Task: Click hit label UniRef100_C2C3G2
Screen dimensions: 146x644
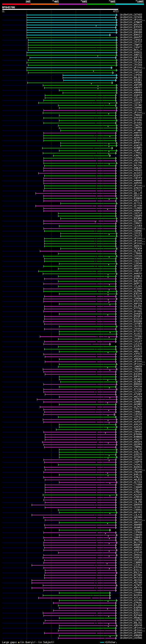Action: 131,110
